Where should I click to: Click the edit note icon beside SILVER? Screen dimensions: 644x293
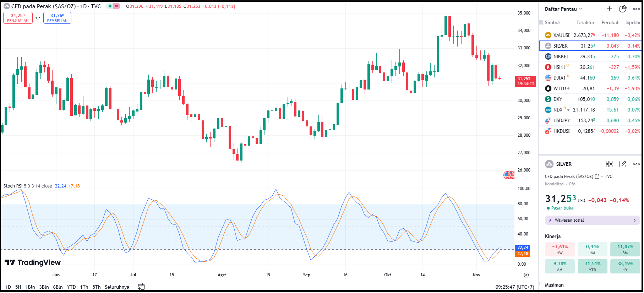[623, 164]
